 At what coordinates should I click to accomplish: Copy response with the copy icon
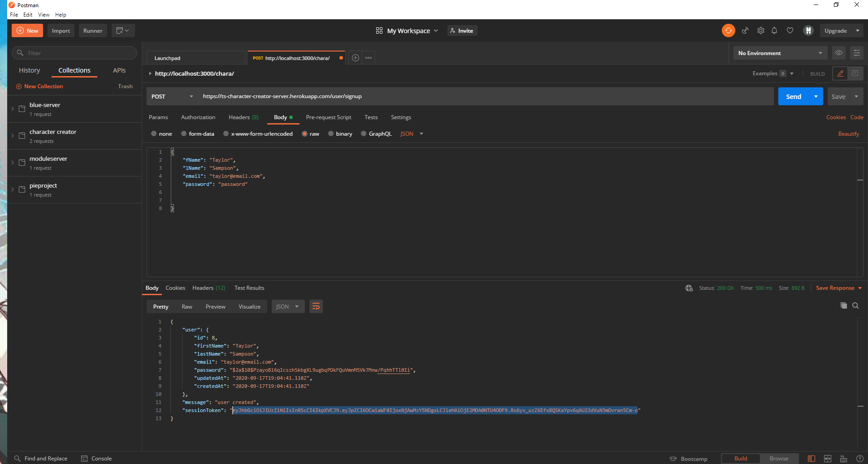[x=843, y=305]
